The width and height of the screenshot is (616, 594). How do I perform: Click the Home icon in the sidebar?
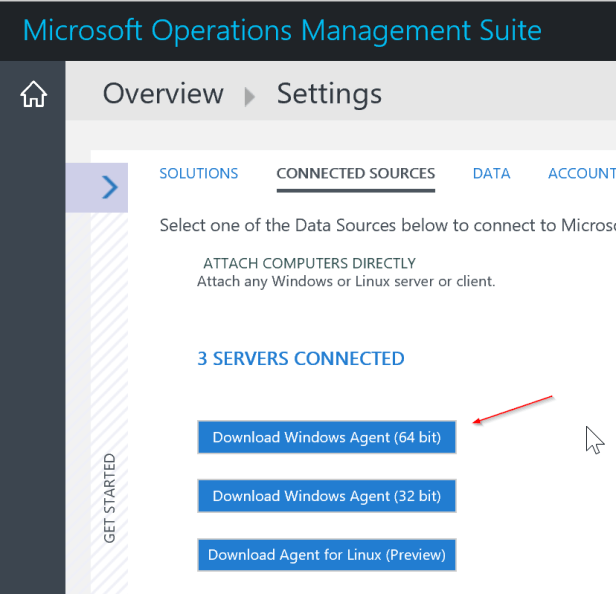pyautogui.click(x=33, y=95)
